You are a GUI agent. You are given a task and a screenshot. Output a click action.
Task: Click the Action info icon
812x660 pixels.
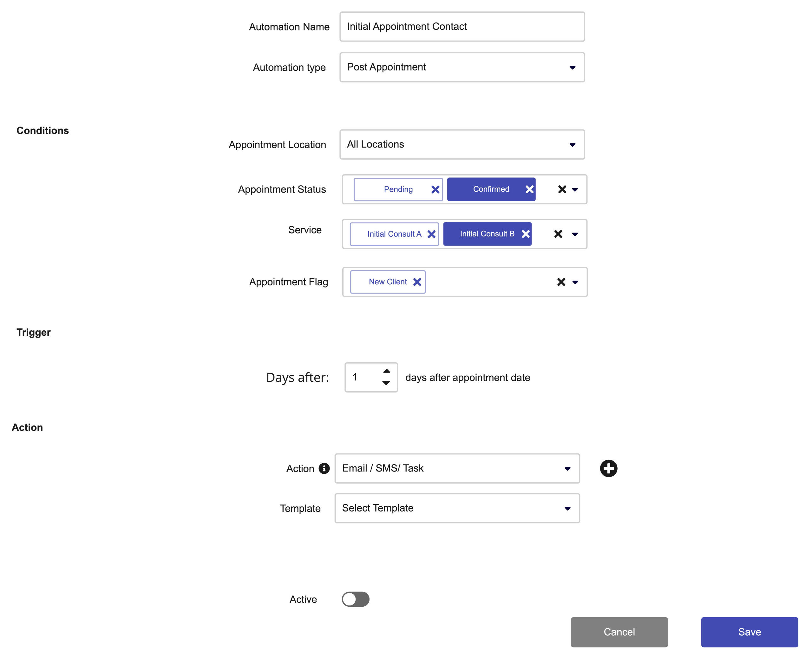click(324, 468)
